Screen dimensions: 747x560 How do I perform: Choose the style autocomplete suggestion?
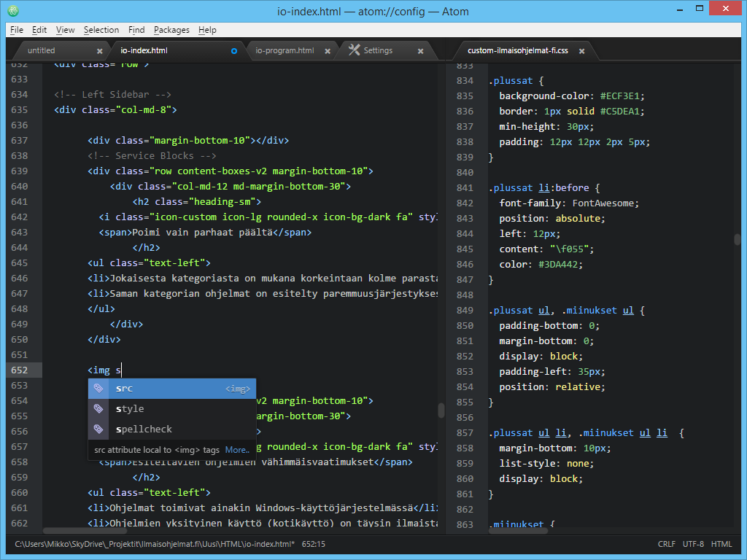tap(172, 408)
